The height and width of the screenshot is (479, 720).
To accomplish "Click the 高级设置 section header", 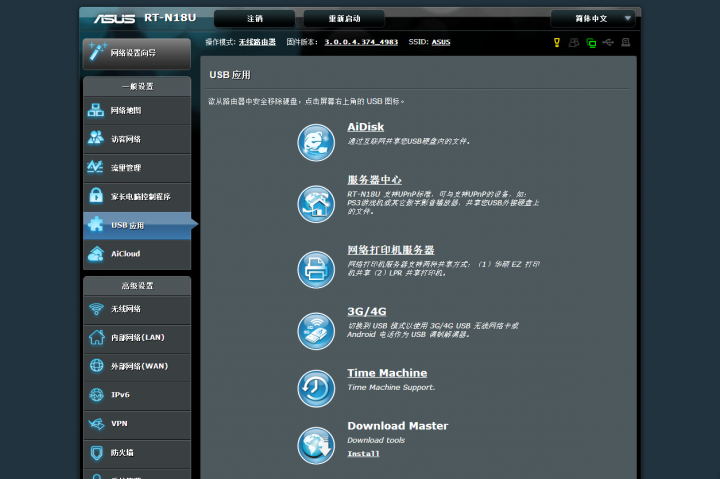I will pos(137,286).
